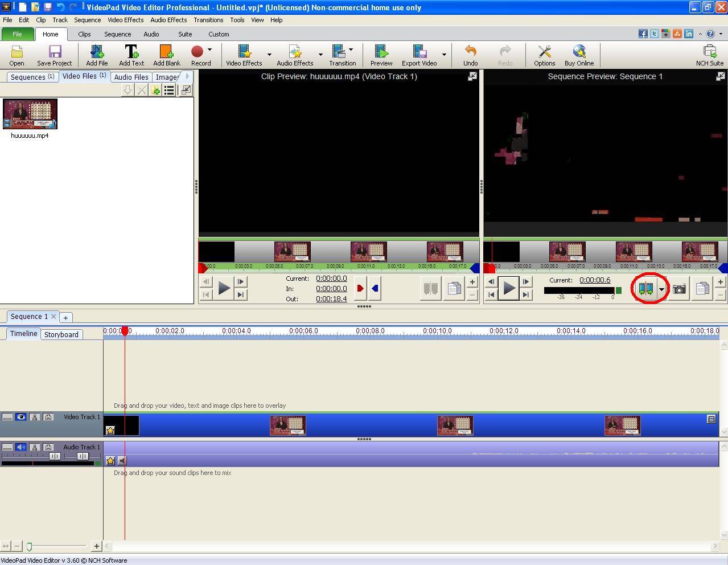Open the NCH Suite icon
This screenshot has height=565, width=728.
click(710, 52)
